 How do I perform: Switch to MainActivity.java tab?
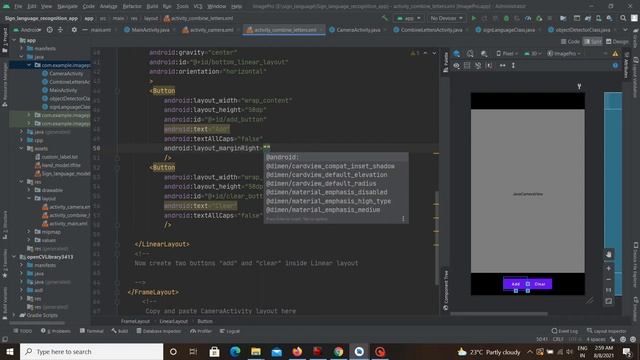(147, 30)
